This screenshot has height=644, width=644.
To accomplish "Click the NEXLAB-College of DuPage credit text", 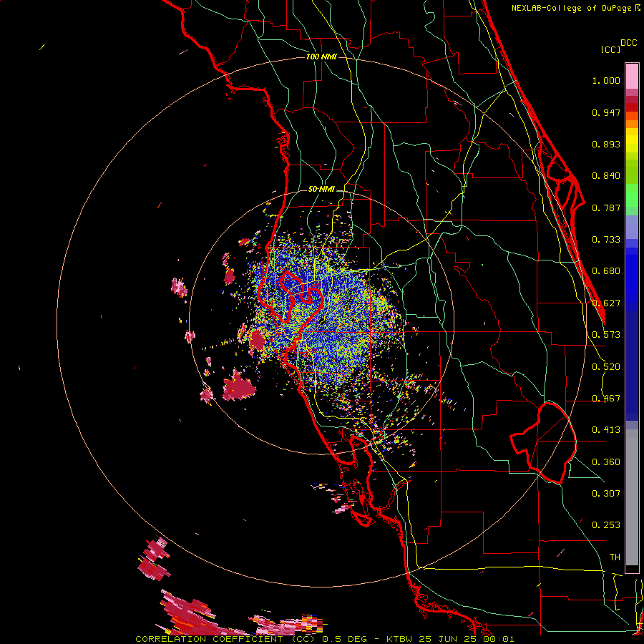I will (571, 8).
